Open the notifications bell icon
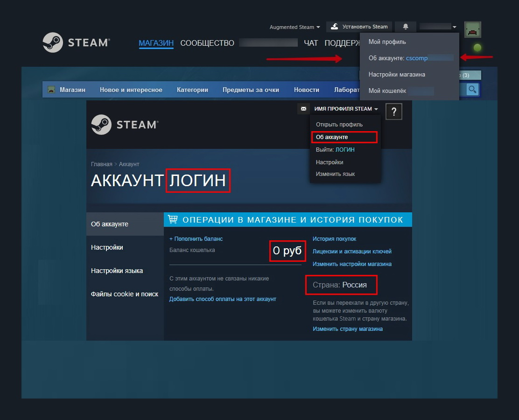519x420 pixels. (x=406, y=27)
